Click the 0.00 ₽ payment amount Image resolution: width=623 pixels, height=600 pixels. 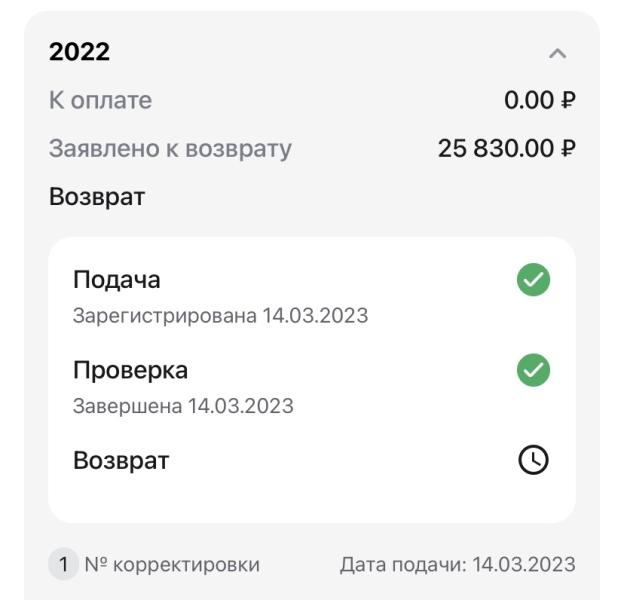click(540, 101)
